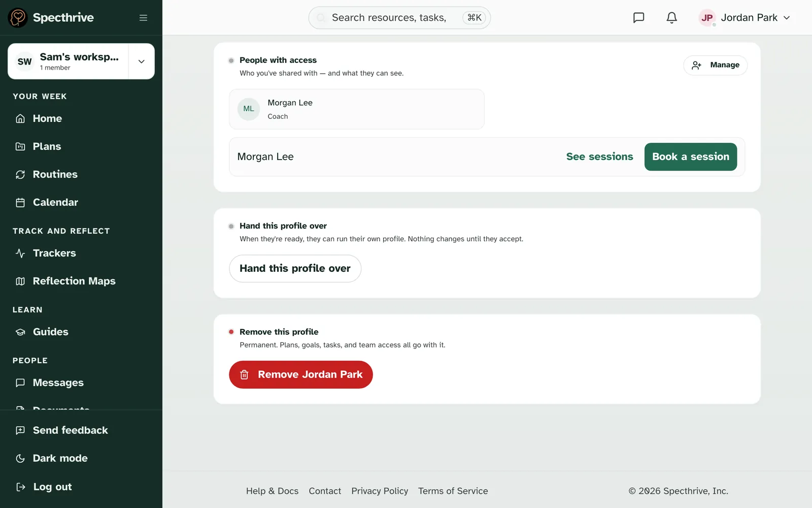Click the JP user avatar

(707, 18)
